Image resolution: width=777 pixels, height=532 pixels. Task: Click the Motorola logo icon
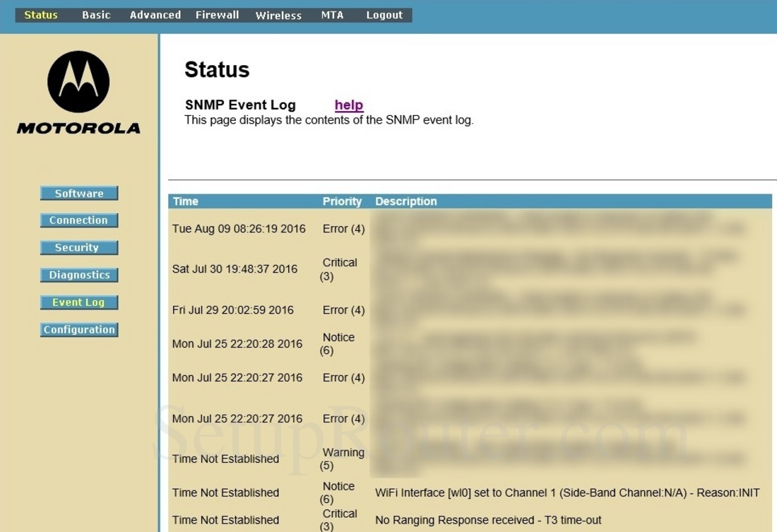[78, 82]
